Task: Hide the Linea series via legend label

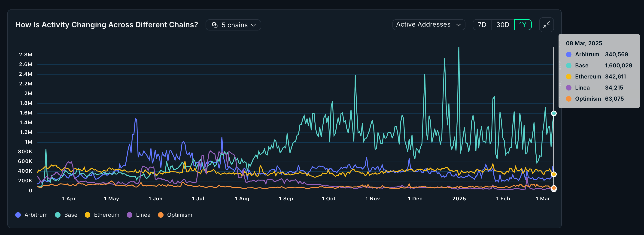Action: [143, 215]
